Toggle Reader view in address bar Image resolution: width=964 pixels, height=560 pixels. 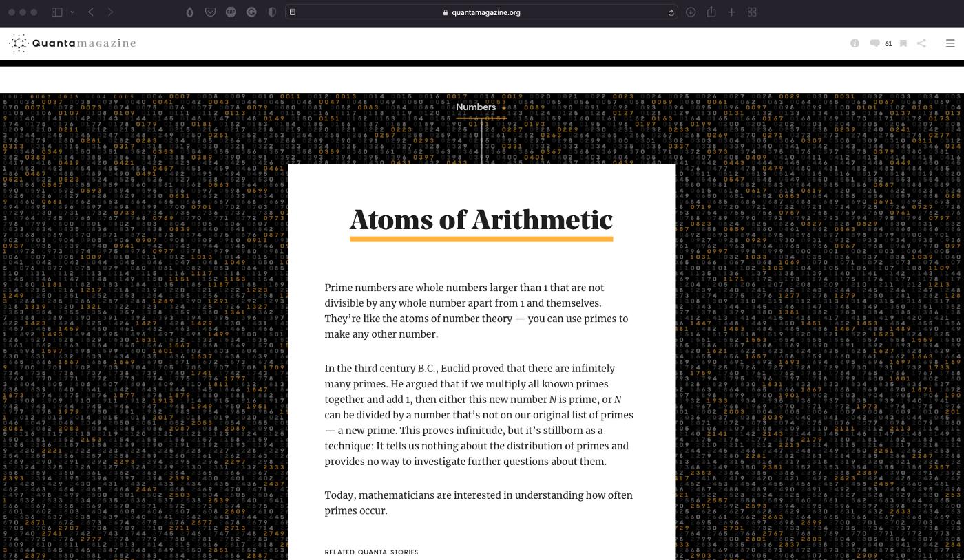(x=293, y=12)
